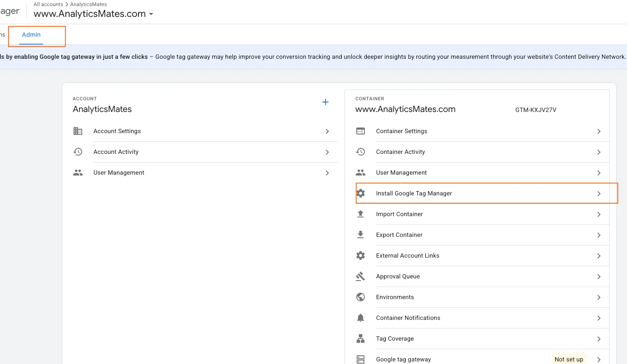Open Account Settings

[205, 131]
